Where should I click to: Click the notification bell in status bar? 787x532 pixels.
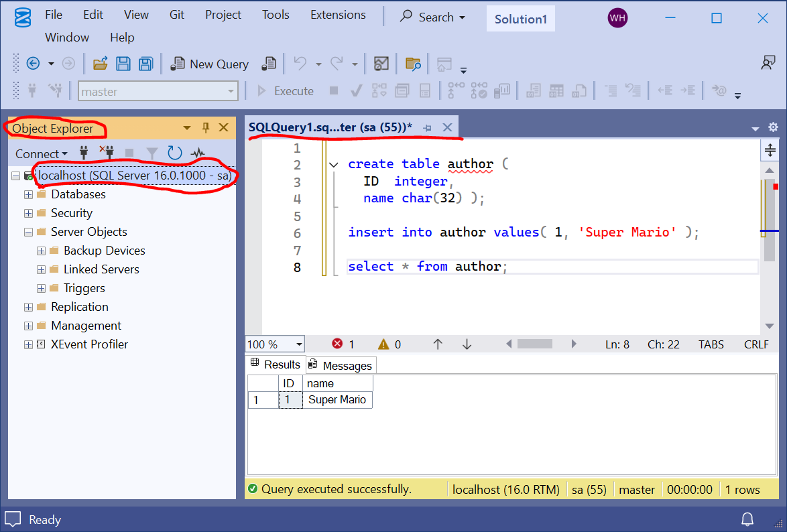(x=747, y=519)
